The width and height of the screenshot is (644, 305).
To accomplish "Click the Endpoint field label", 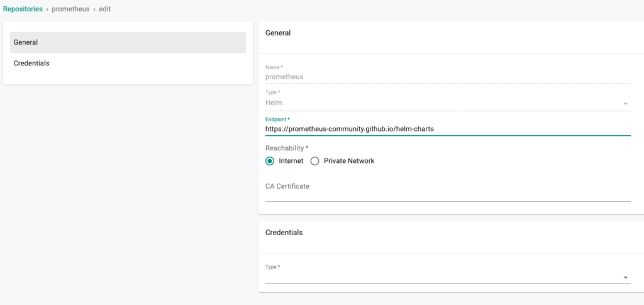I will click(x=277, y=119).
